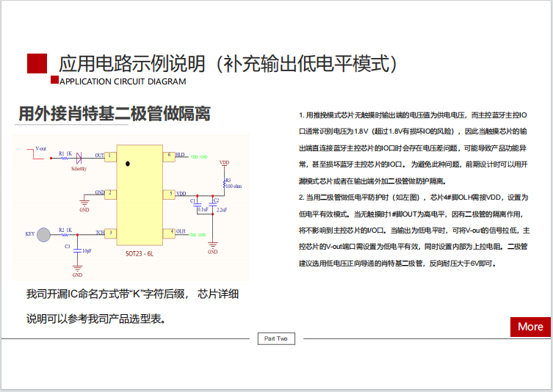The height and width of the screenshot is (392, 553).
Task: Click the R2 1K resistor symbol
Action: coord(63,233)
